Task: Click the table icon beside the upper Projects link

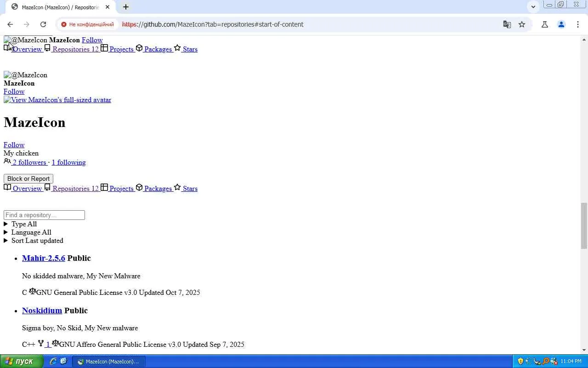Action: (104, 48)
